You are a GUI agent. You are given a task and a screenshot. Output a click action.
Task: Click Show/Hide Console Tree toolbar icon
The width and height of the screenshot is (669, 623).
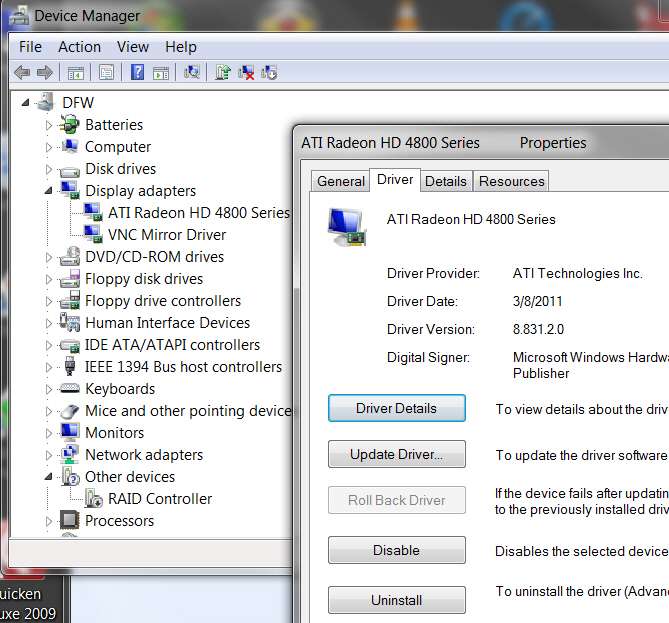76,73
